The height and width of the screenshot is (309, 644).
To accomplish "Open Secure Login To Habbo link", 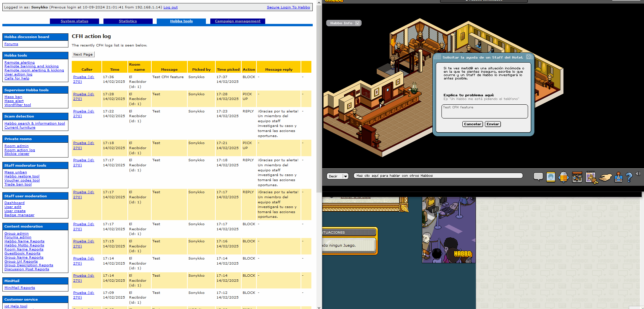I will (x=288, y=7).
